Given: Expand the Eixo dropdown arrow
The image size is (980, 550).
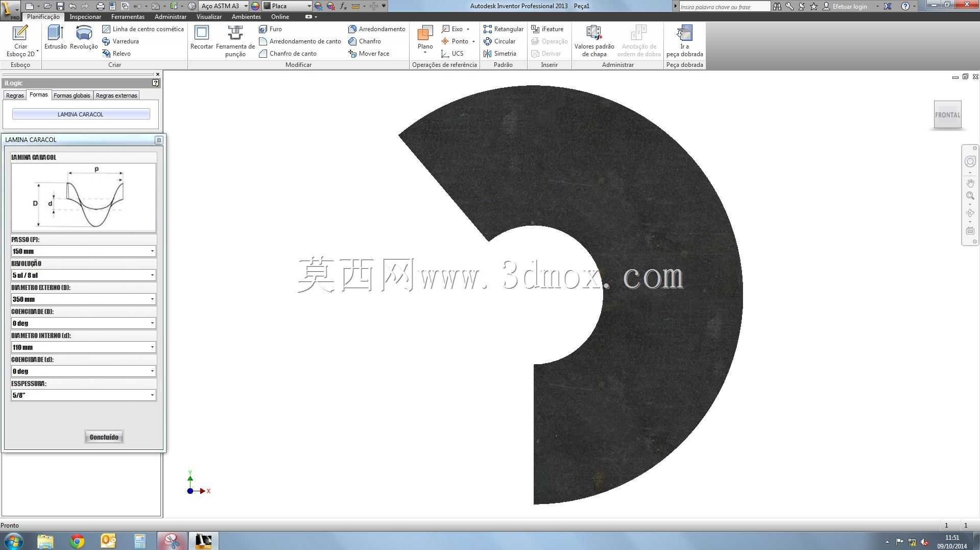Looking at the screenshot, I should [x=468, y=29].
